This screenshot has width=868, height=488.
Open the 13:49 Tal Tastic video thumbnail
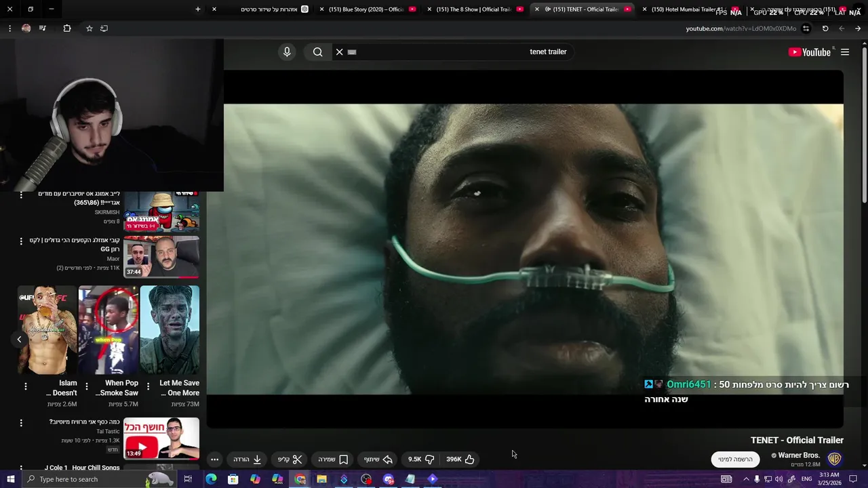[161, 439]
